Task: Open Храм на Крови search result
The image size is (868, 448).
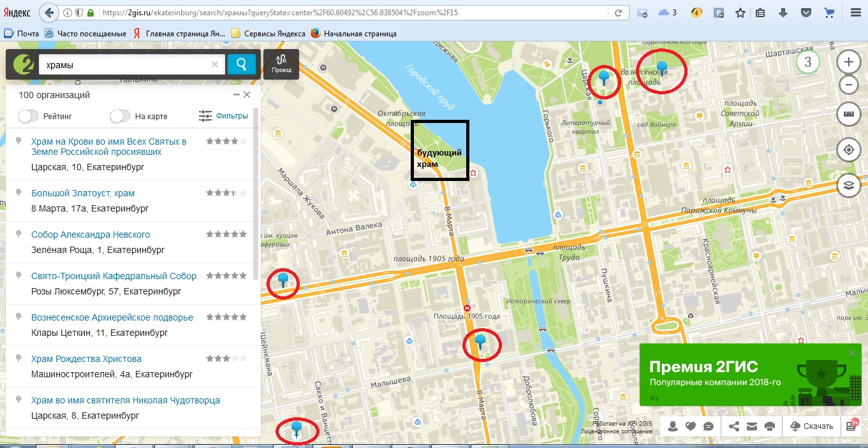Action: tap(109, 147)
